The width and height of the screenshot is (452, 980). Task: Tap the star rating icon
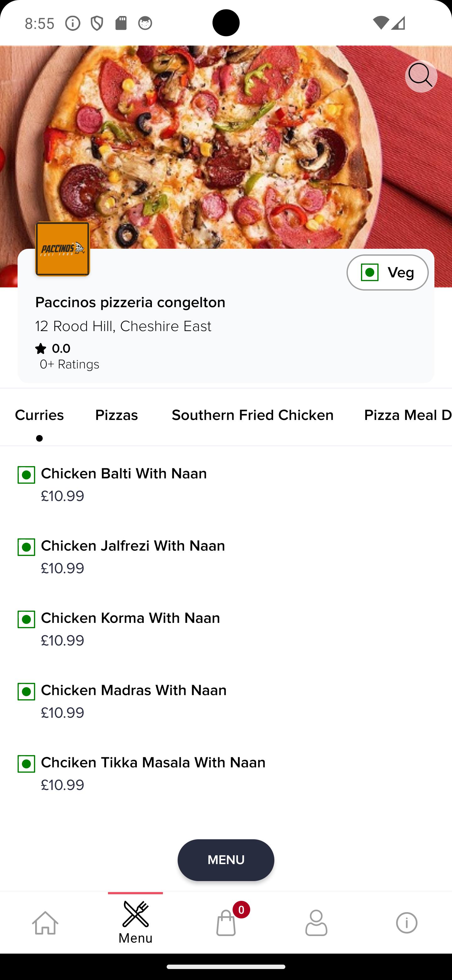tap(41, 348)
